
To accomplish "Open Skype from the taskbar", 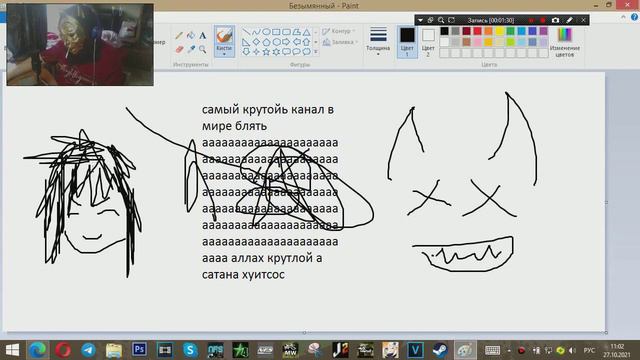I will point(190,350).
